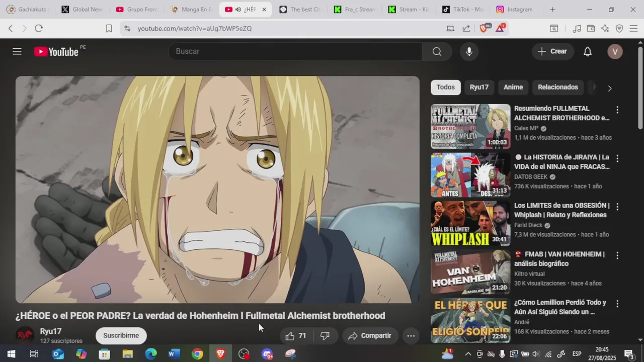Open Brave Shields lion icon

click(484, 29)
